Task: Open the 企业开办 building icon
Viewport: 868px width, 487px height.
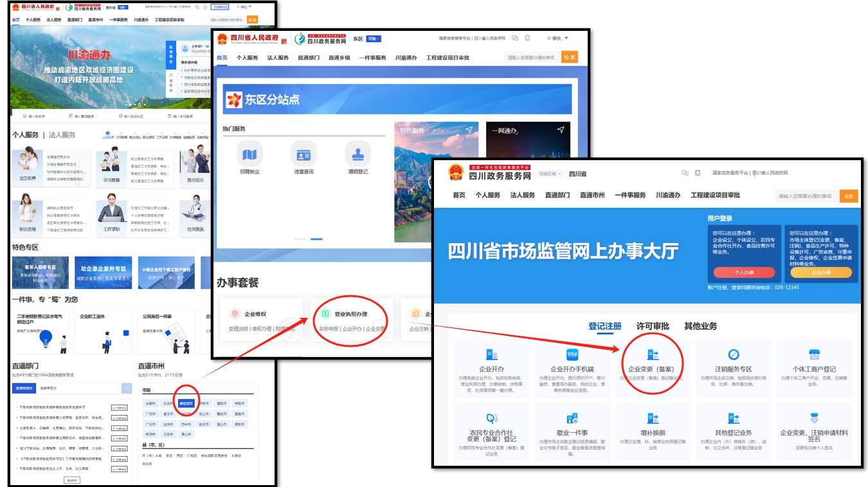Action: pos(491,354)
